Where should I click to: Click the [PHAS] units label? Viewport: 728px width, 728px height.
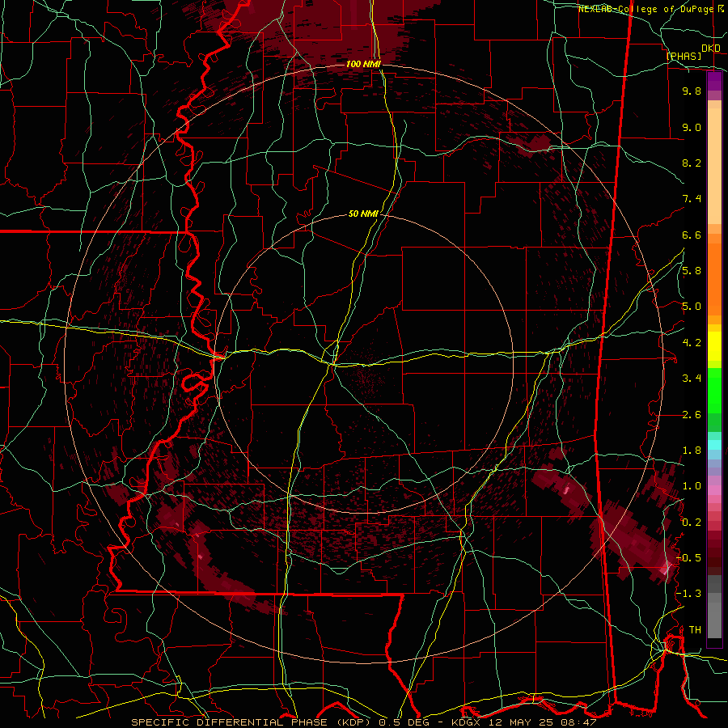click(x=684, y=56)
